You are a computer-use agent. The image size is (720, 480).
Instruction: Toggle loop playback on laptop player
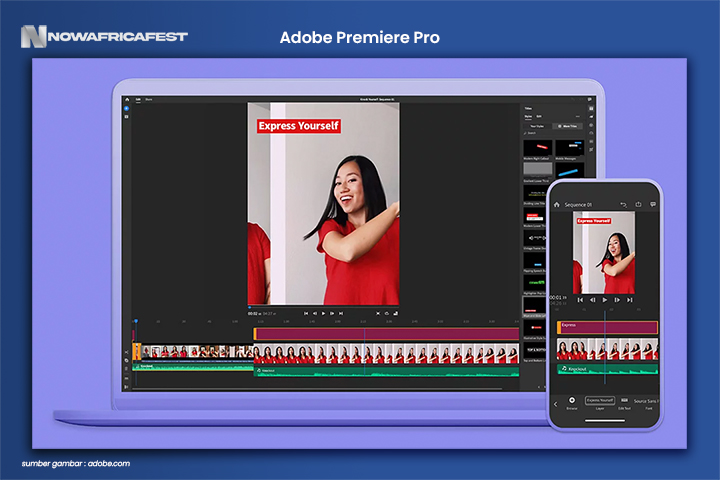click(x=387, y=313)
